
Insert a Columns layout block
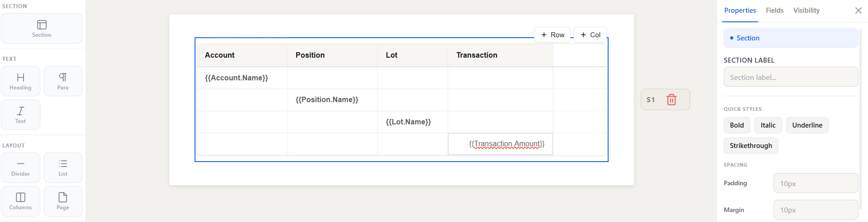pos(20,201)
